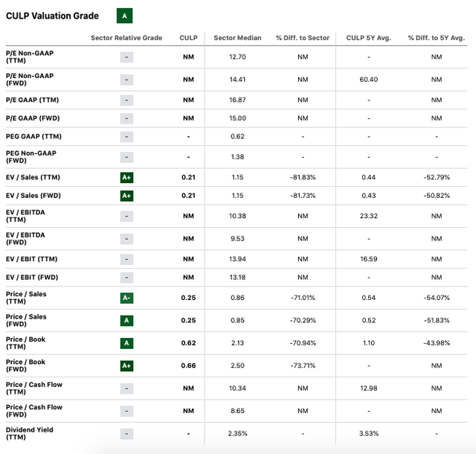Open the Price / Book (TTM) metric link

25,343
